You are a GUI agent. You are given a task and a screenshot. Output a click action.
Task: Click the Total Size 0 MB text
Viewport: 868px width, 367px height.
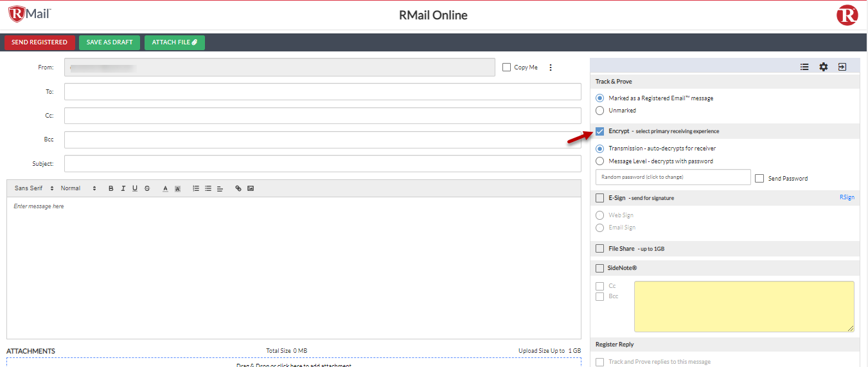coord(287,351)
